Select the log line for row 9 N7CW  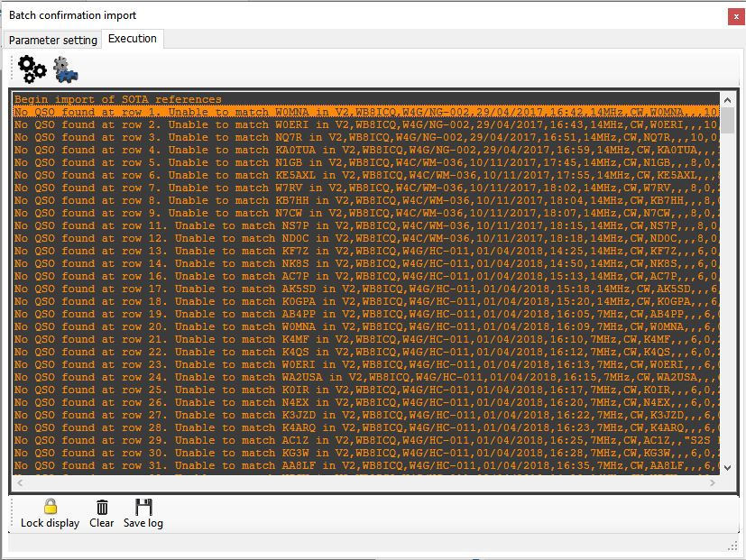click(366, 213)
